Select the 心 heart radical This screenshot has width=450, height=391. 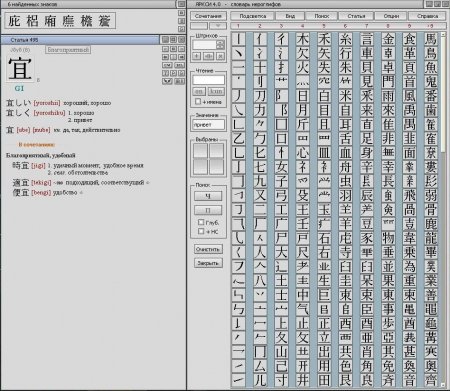point(302,153)
